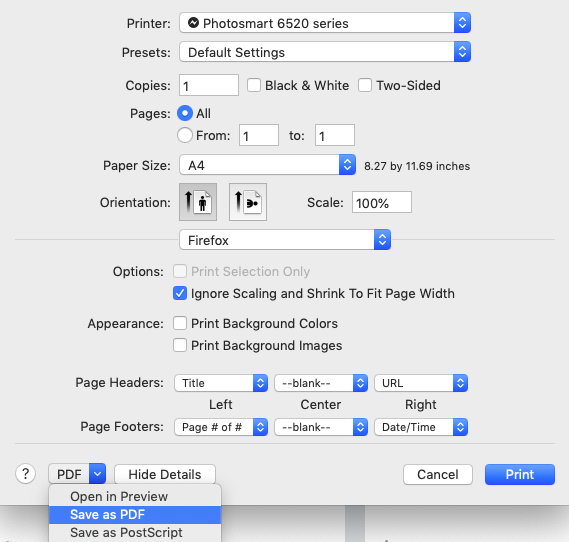The height and width of the screenshot is (542, 569).
Task: Choose Save as PDF menu item
Action: tap(135, 515)
